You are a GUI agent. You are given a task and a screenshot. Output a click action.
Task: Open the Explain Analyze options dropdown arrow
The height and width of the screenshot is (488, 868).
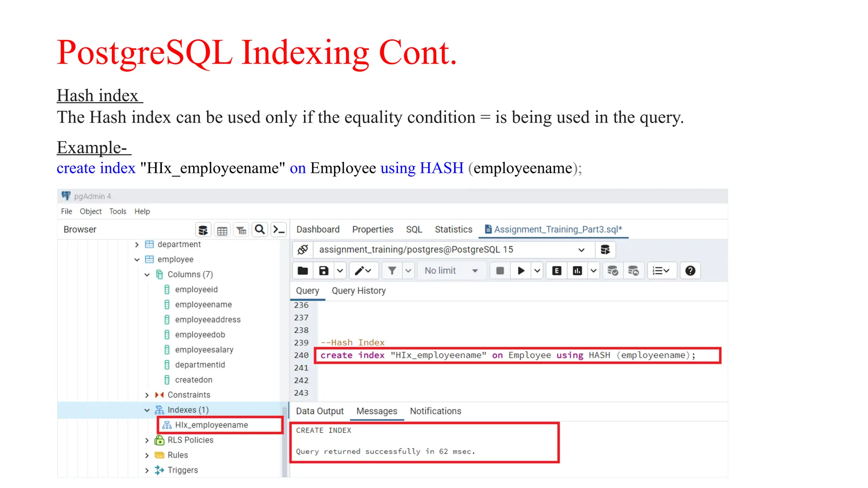point(593,271)
